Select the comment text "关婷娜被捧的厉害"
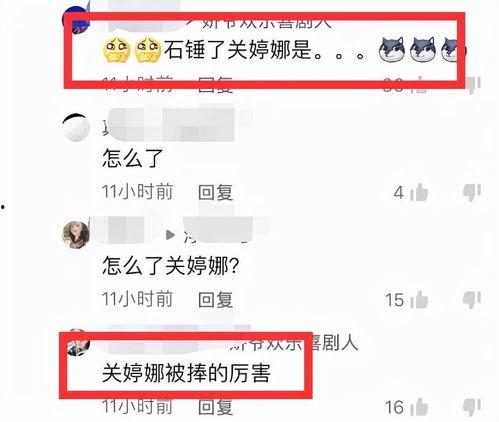The height and width of the screenshot is (422, 499). 186,373
